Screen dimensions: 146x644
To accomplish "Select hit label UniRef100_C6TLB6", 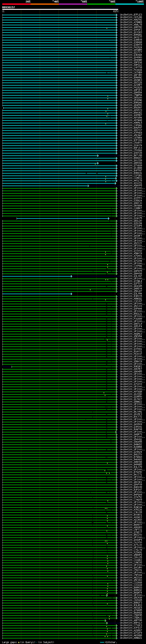I will (131, 17).
